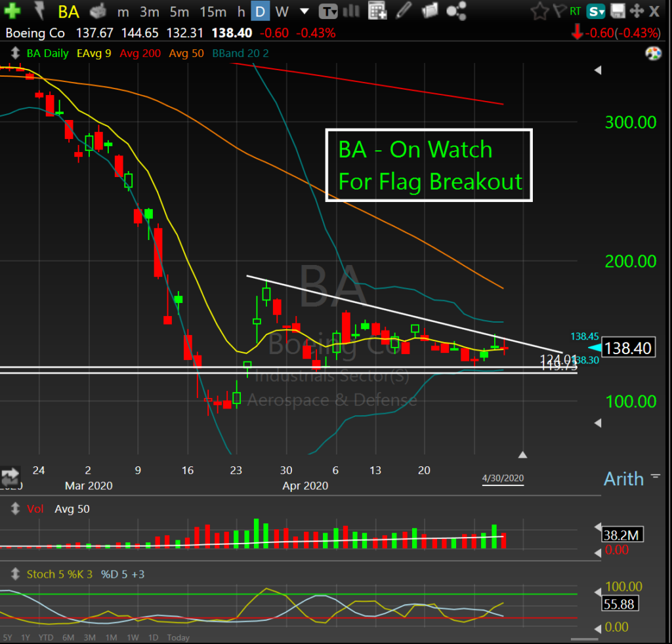Click the green plus add-indicator icon

(x=12, y=10)
